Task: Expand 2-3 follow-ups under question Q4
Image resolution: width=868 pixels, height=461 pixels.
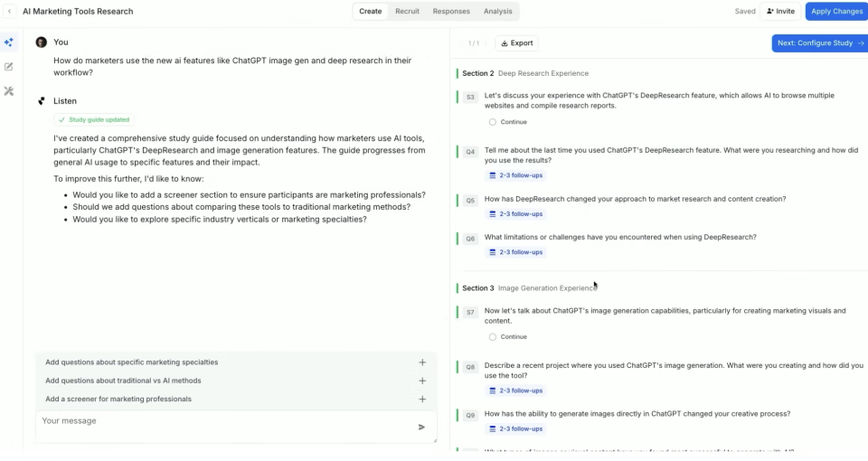Action: (515, 175)
